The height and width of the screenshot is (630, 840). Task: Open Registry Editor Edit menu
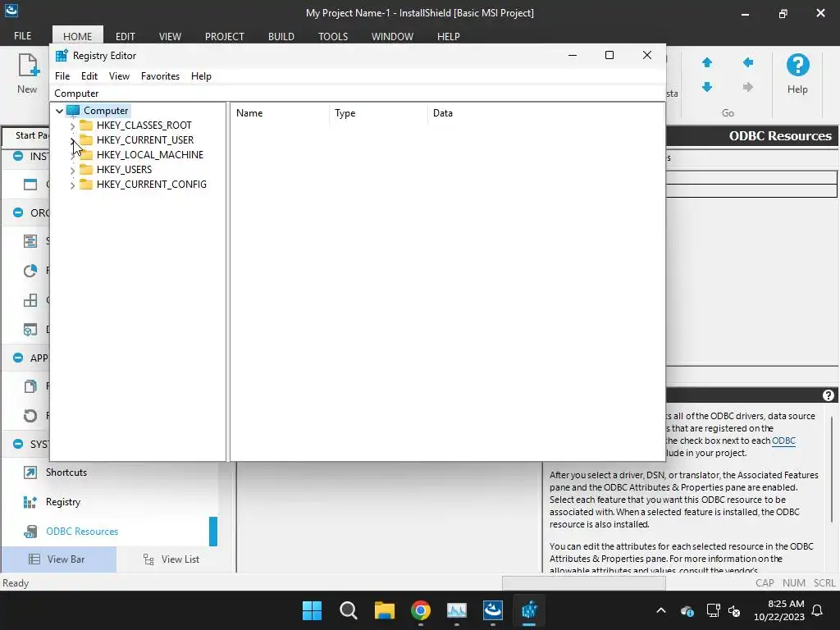coord(89,76)
